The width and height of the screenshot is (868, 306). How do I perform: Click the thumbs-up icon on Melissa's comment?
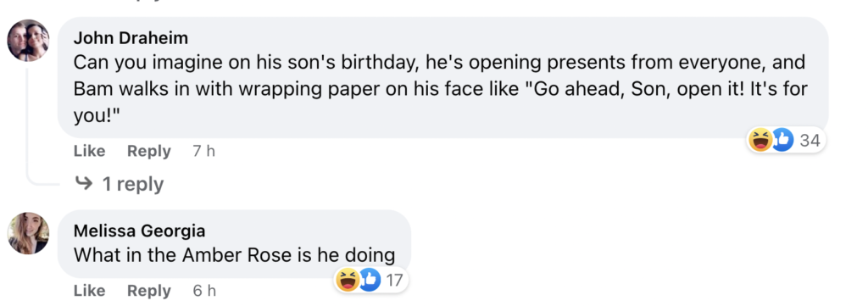point(369,280)
